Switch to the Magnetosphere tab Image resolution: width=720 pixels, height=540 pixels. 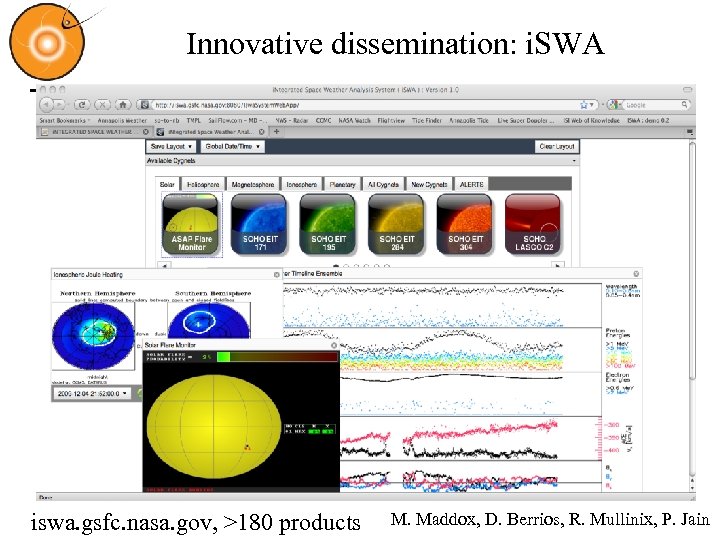click(253, 185)
